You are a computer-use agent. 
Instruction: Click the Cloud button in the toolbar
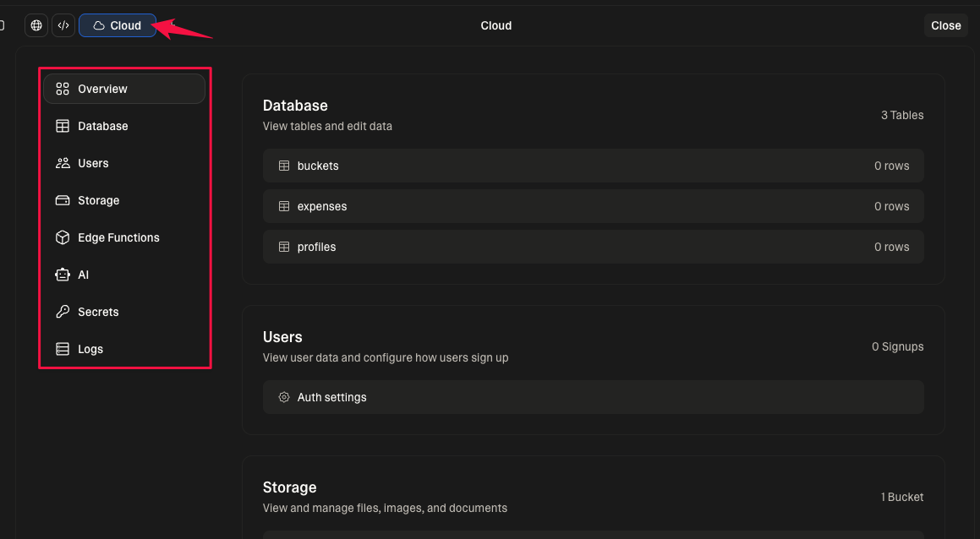point(117,24)
